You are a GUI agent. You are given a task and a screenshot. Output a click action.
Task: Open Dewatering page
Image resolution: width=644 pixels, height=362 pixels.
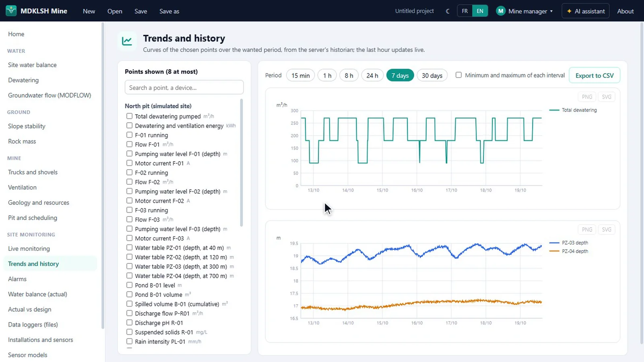[x=23, y=80]
